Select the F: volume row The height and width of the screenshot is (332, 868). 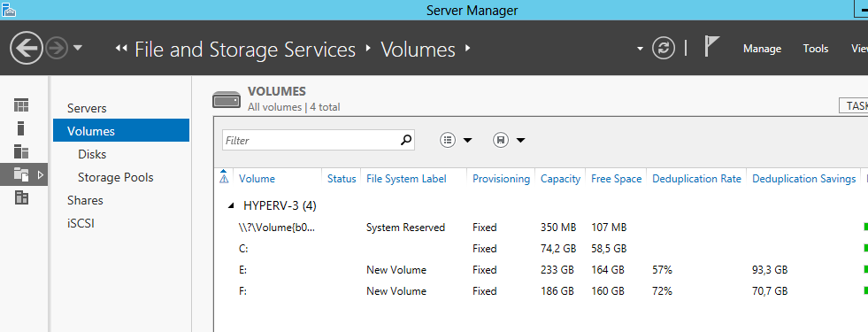(x=541, y=291)
